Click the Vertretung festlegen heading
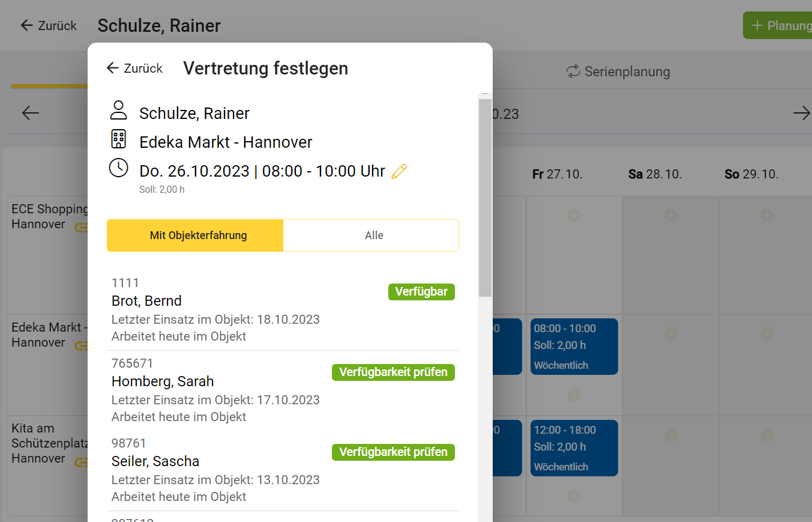Screen dimensions: 812x522 [x=266, y=68]
